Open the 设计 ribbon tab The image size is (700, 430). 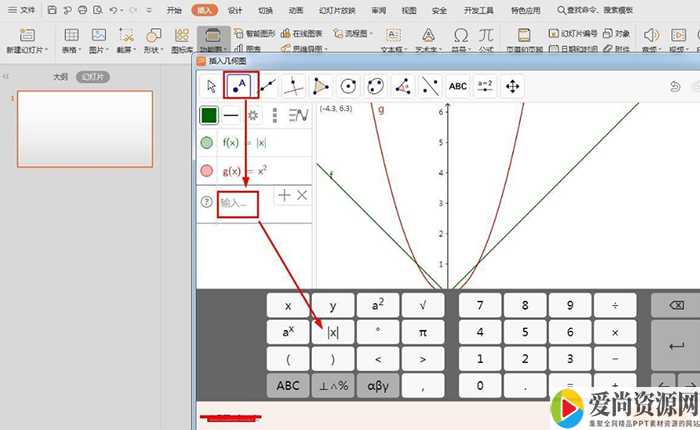tap(235, 10)
